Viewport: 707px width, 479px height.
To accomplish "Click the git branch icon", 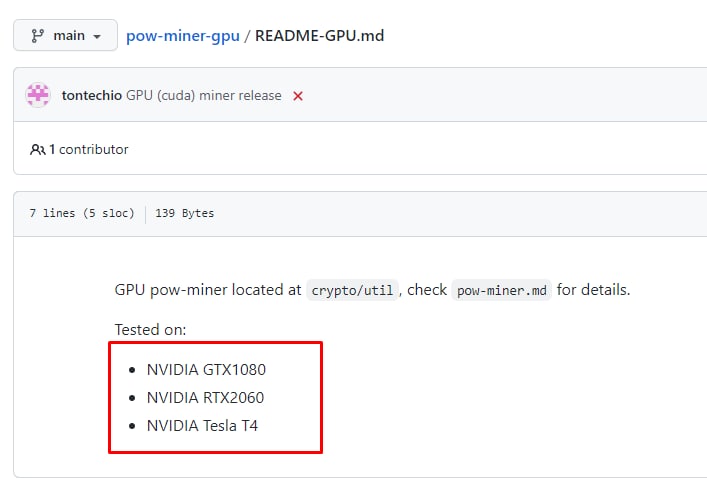I will 37,36.
